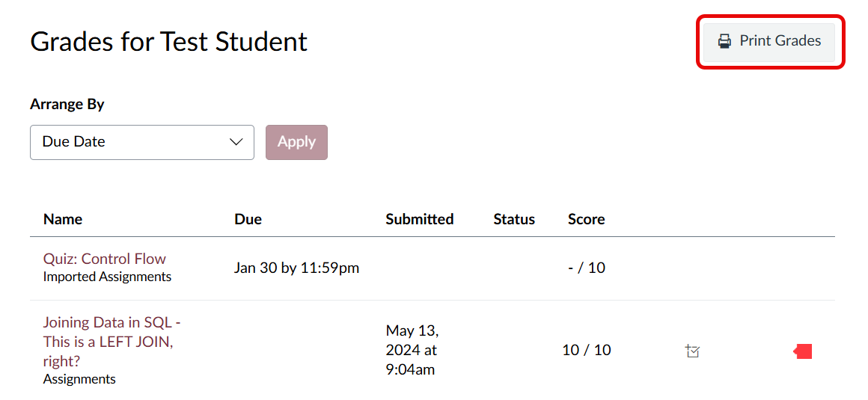Click the Score column header
Image resolution: width=868 pixels, height=400 pixels.
pyautogui.click(x=586, y=219)
